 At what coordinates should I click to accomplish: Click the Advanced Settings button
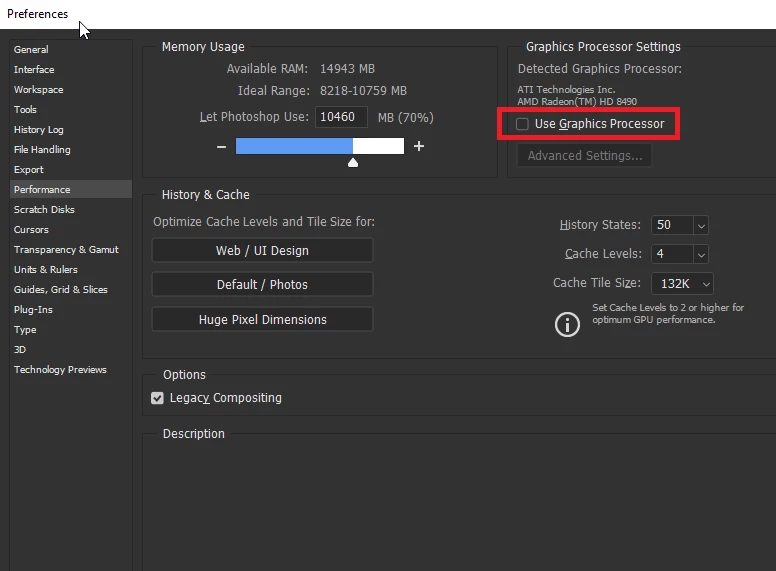[584, 156]
